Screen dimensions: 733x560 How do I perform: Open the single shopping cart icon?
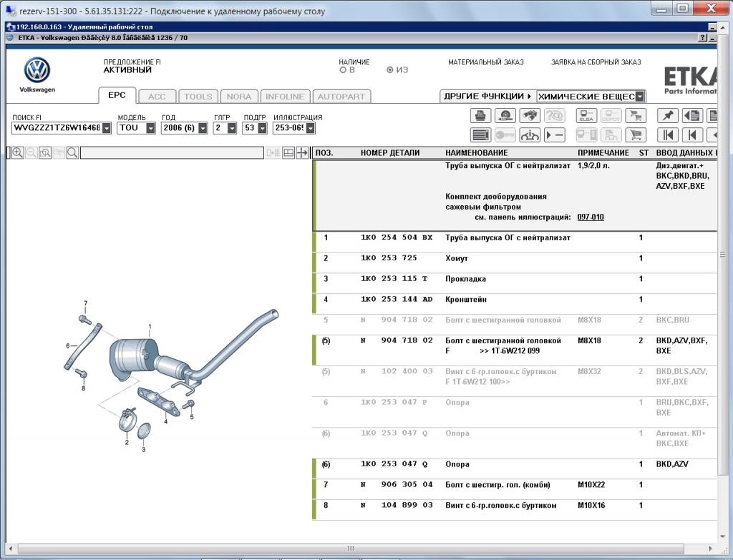pyautogui.click(x=636, y=135)
